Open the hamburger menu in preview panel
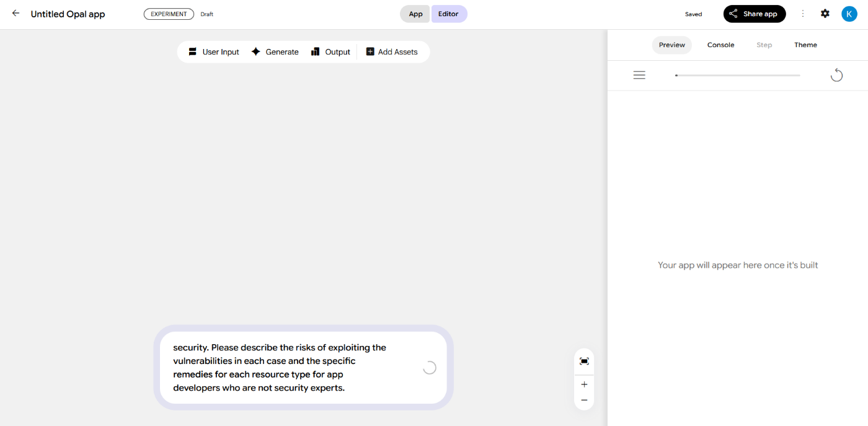 (639, 75)
